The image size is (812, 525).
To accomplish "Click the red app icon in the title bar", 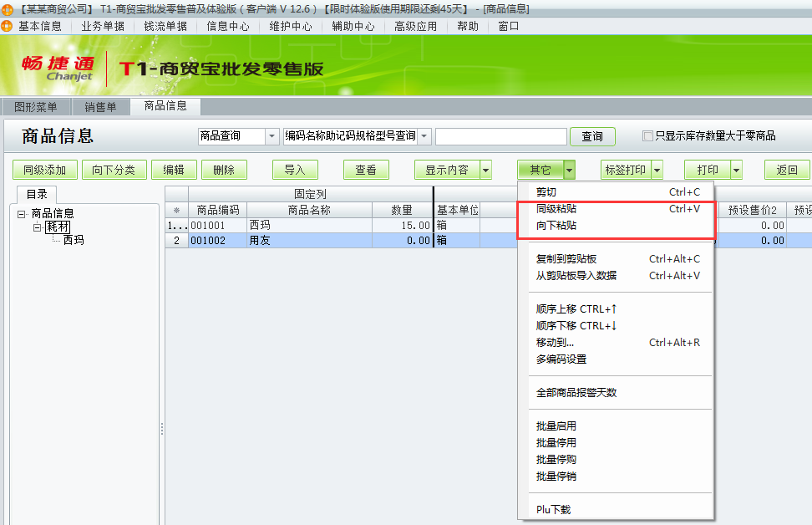I will pyautogui.click(x=7, y=10).
